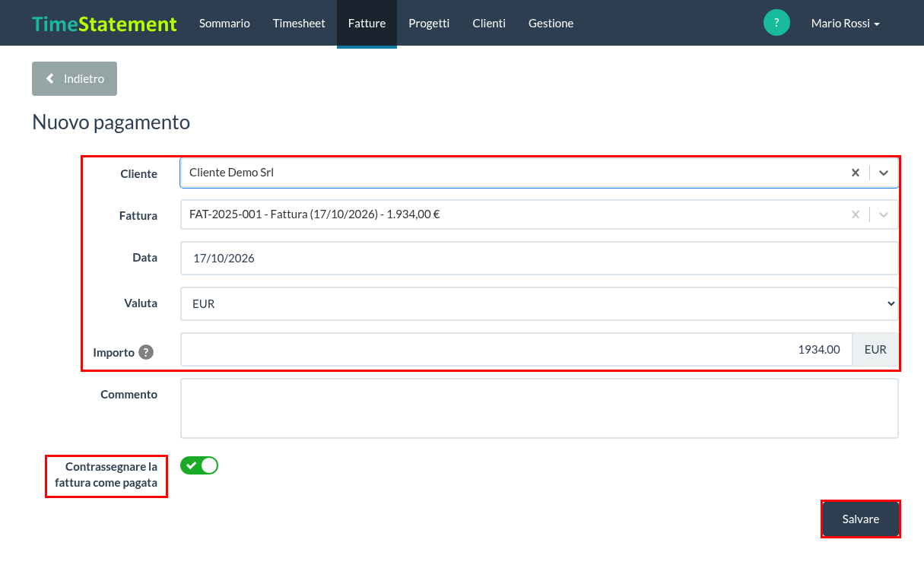The image size is (924, 565).
Task: Open the Valuta currency dropdown
Action: [x=539, y=303]
